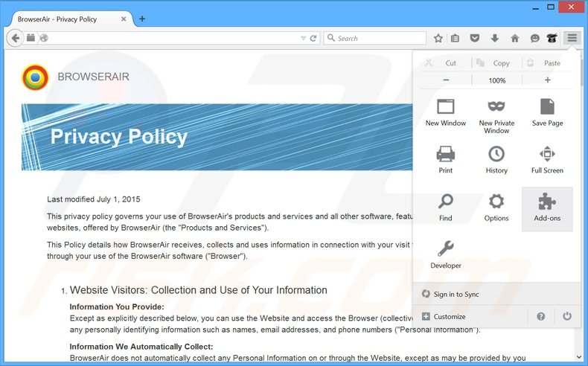The image size is (588, 366).
Task: Click Save Page icon
Action: coord(547,107)
